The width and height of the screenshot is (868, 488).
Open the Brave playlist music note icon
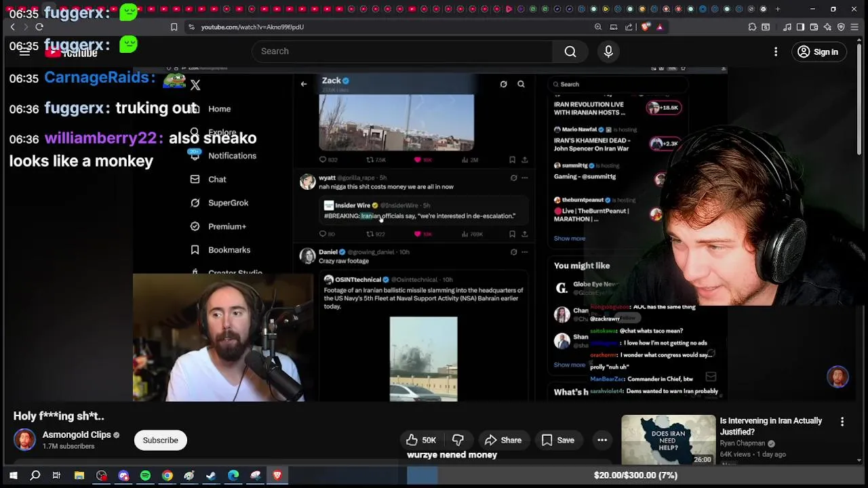pyautogui.click(x=787, y=27)
